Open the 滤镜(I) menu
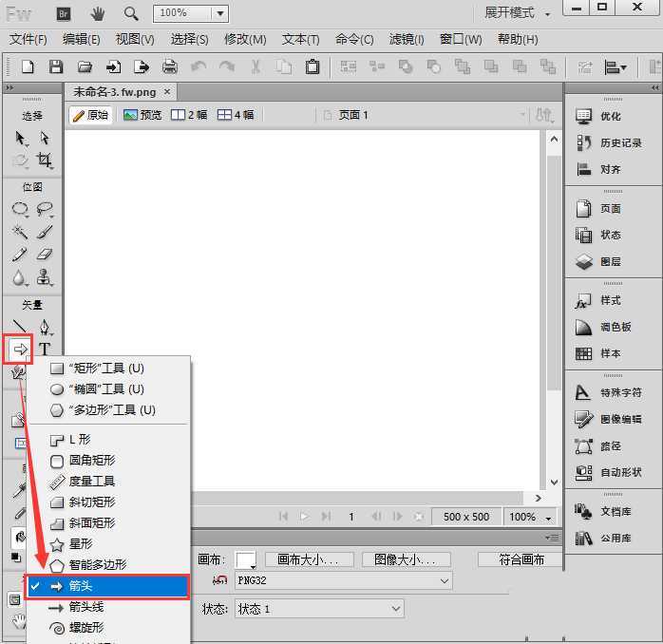This screenshot has height=644, width=663. pyautogui.click(x=407, y=39)
